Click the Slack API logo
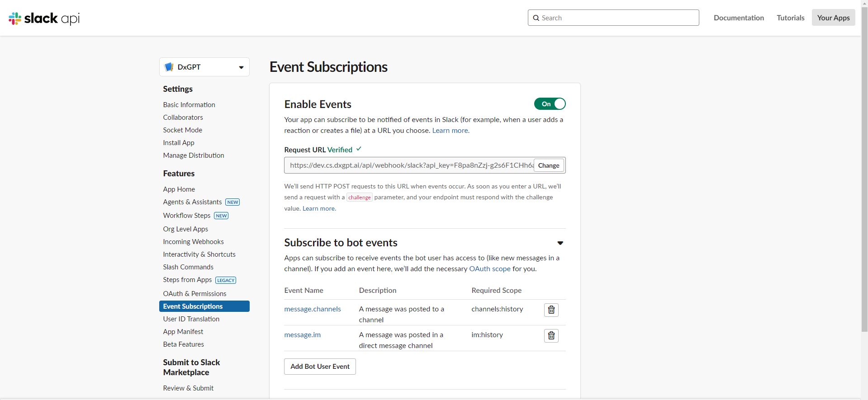This screenshot has height=400, width=868. [x=44, y=18]
